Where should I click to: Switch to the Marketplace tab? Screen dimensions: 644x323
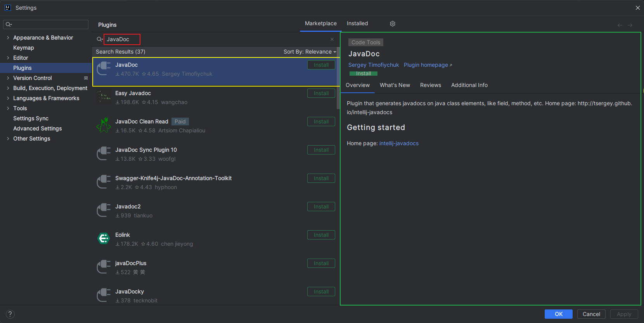click(x=321, y=23)
